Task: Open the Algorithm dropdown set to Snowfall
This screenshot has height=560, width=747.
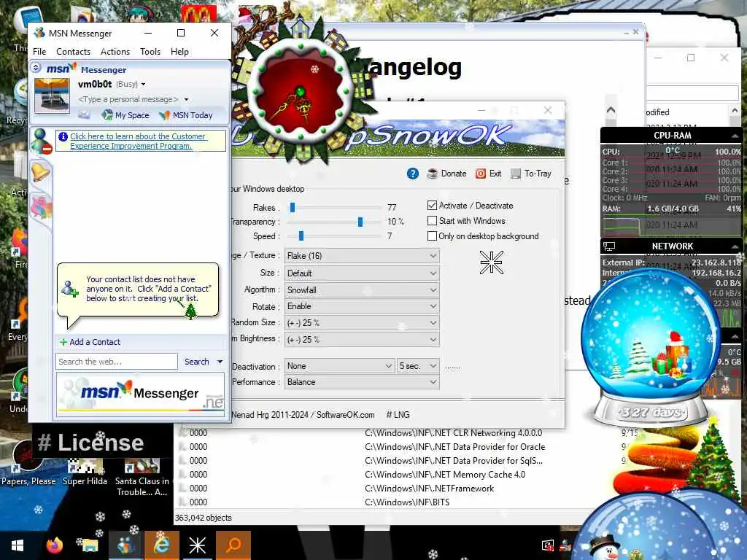Action: (362, 289)
